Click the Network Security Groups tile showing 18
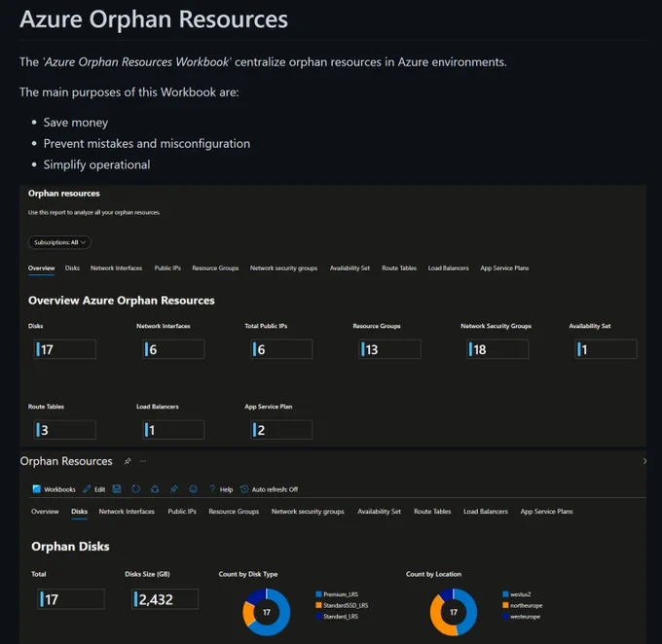662x644 pixels. tap(497, 349)
